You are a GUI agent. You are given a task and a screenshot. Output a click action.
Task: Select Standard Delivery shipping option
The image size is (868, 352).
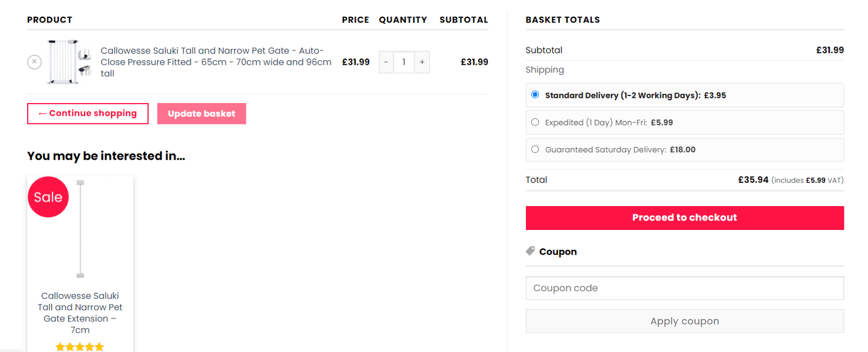pos(535,94)
